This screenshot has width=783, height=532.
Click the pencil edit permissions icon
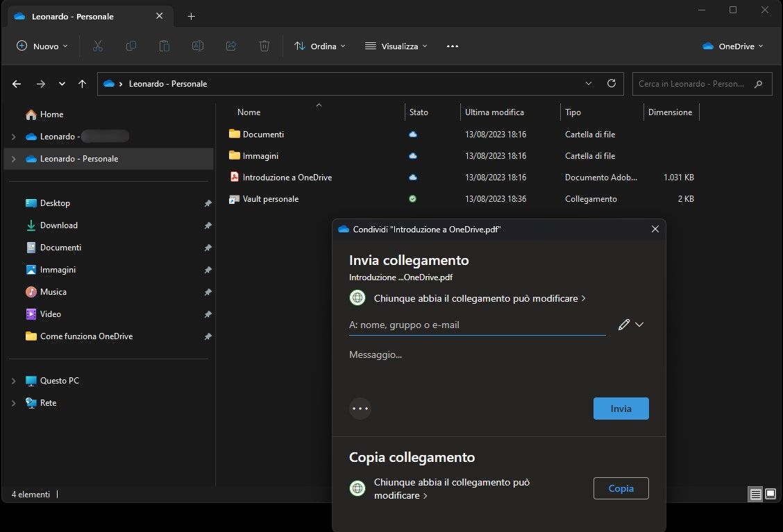(624, 325)
